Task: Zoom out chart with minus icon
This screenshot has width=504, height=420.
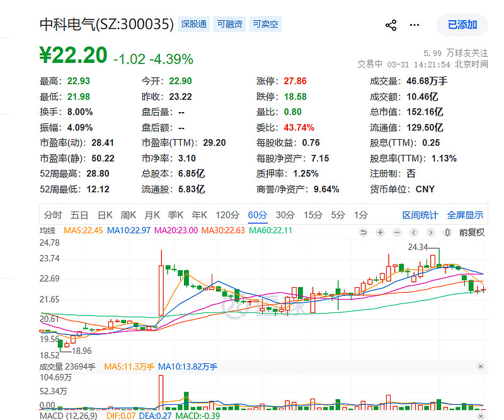Action: point(398,232)
